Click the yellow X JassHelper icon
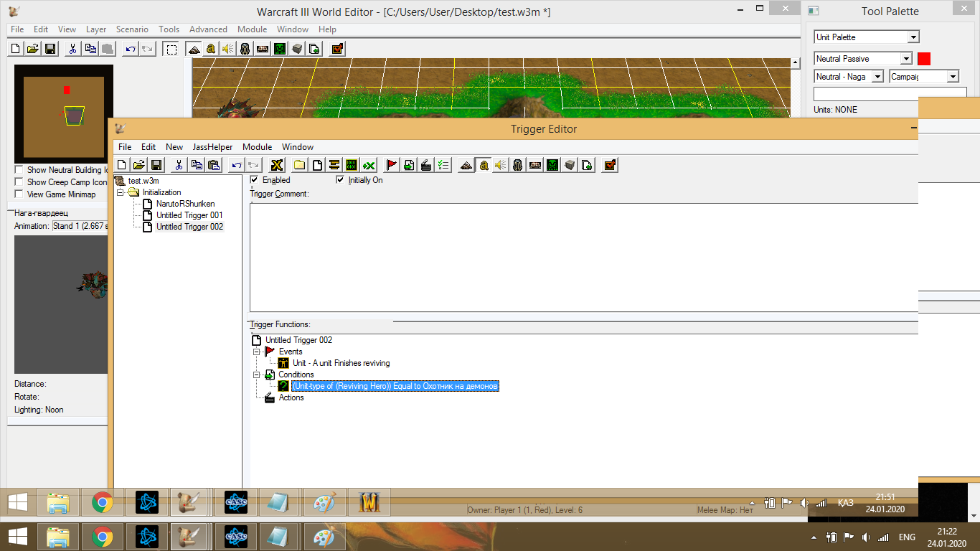The image size is (980, 551). (277, 165)
